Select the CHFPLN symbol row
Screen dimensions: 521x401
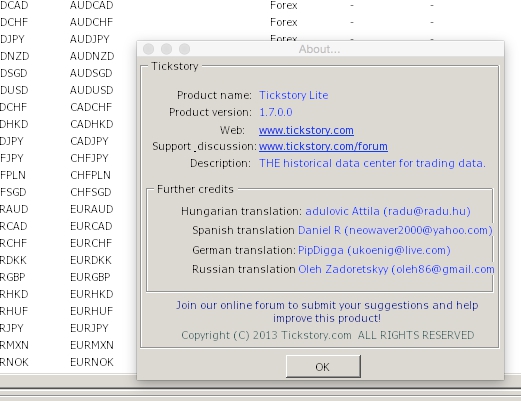pyautogui.click(x=90, y=175)
